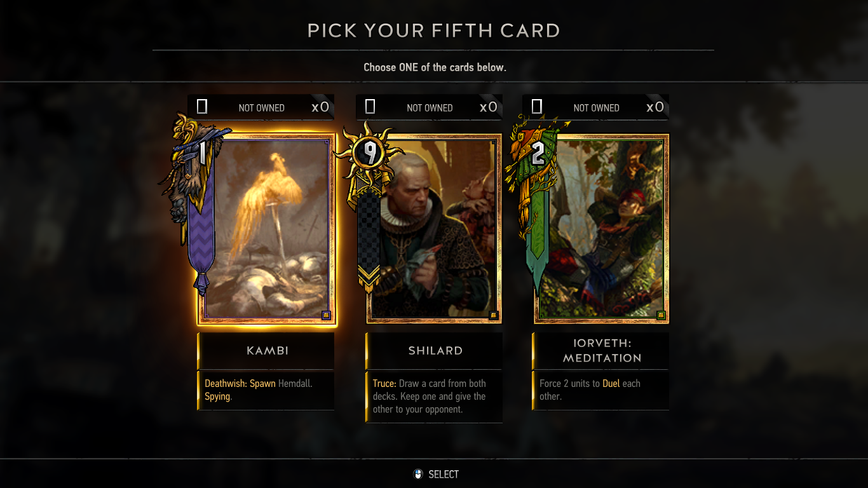Image resolution: width=868 pixels, height=488 pixels.
Task: Click the rarity gem on Iorveth's card
Action: [x=661, y=315]
